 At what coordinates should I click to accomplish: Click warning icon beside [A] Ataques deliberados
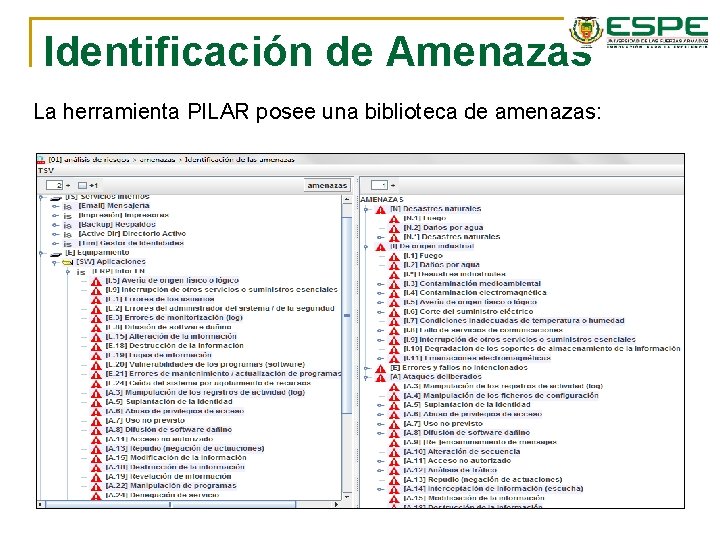(380, 377)
